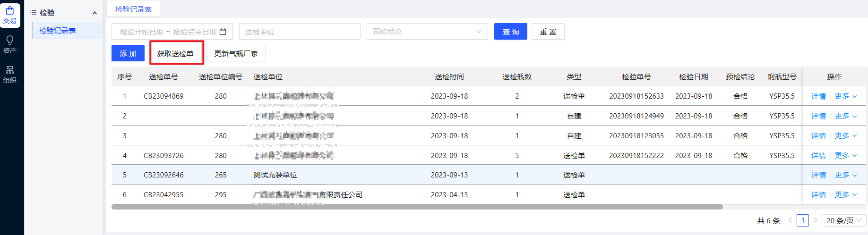Viewport: 868px width, 235px height.
Task: Click previous page arrow in pagination
Action: tap(790, 220)
